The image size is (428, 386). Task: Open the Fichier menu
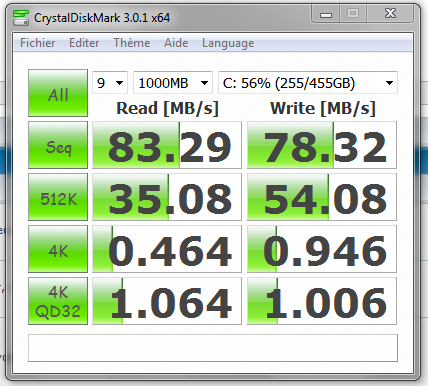pyautogui.click(x=37, y=43)
